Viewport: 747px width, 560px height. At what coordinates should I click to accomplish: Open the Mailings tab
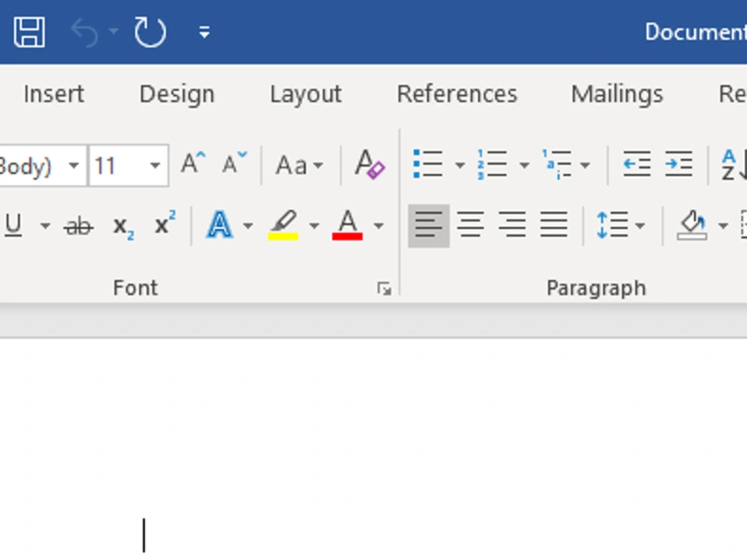pos(617,94)
